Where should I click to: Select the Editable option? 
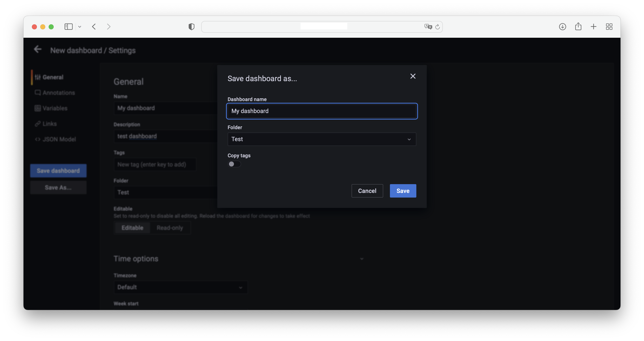132,228
